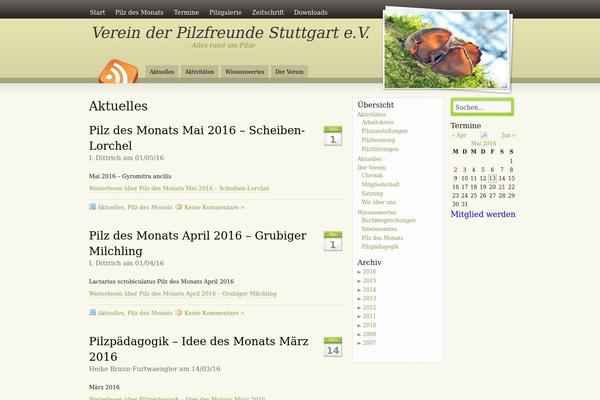Screen dimensions: 600x400
Task: Open Pilz des Monats in the sidebar
Action: [382, 238]
